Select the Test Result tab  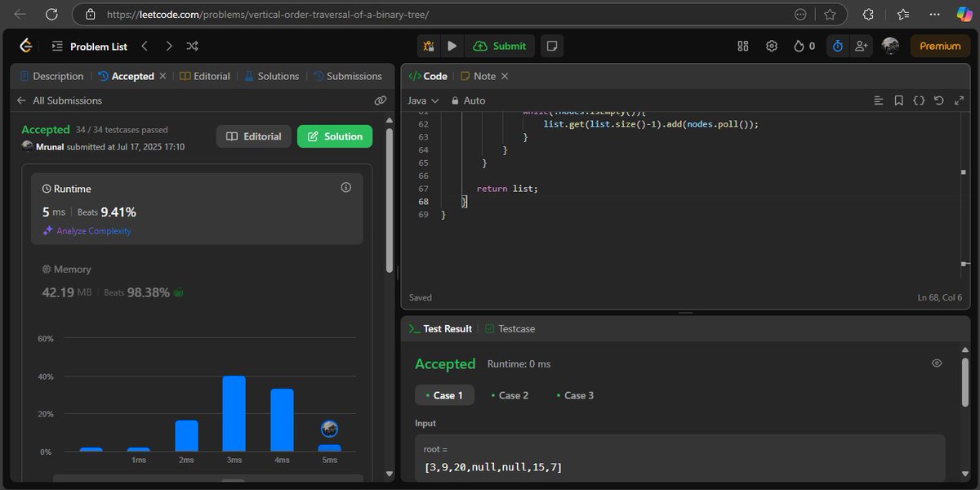tap(440, 328)
